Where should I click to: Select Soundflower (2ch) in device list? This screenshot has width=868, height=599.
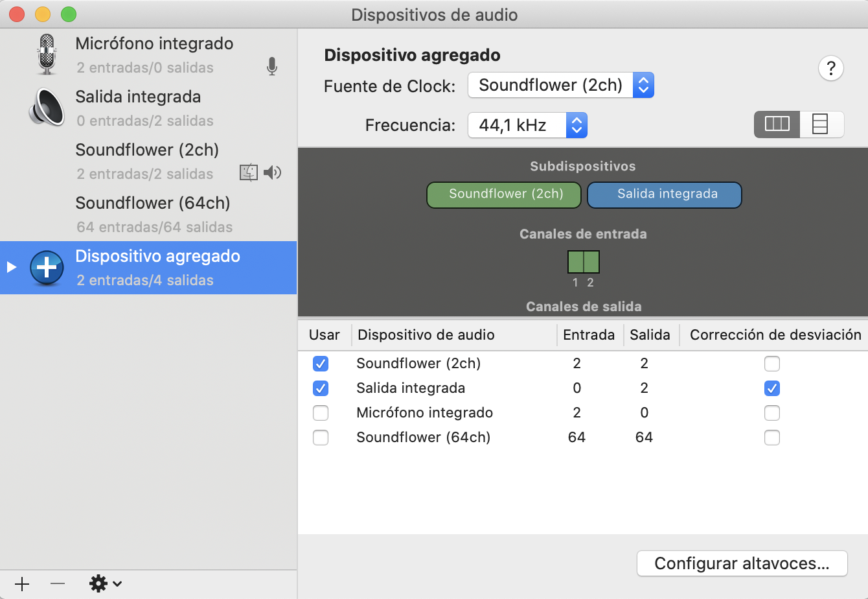(x=148, y=161)
